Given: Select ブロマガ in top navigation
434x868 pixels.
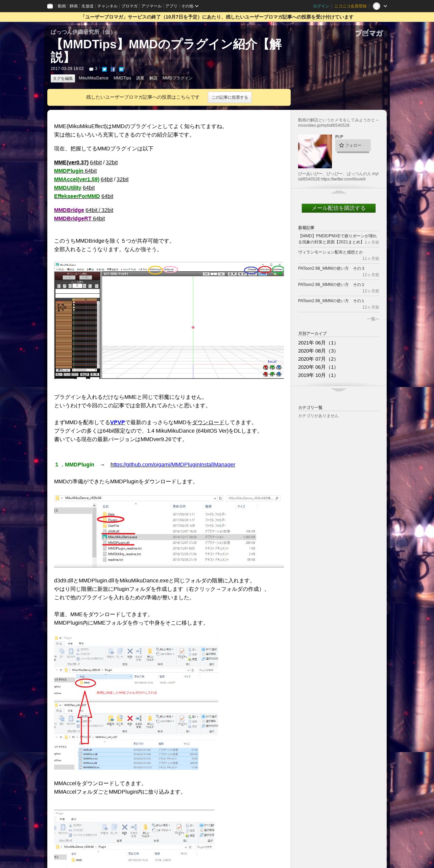Looking at the screenshot, I should coord(129,6).
